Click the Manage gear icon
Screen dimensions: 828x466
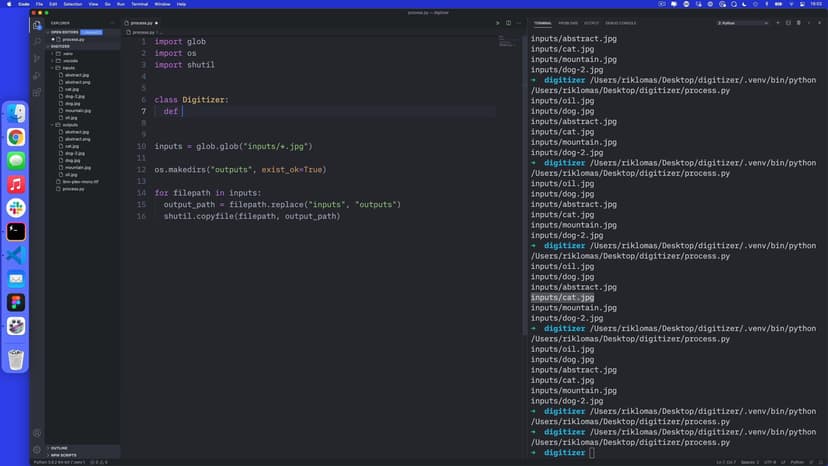pyautogui.click(x=37, y=449)
